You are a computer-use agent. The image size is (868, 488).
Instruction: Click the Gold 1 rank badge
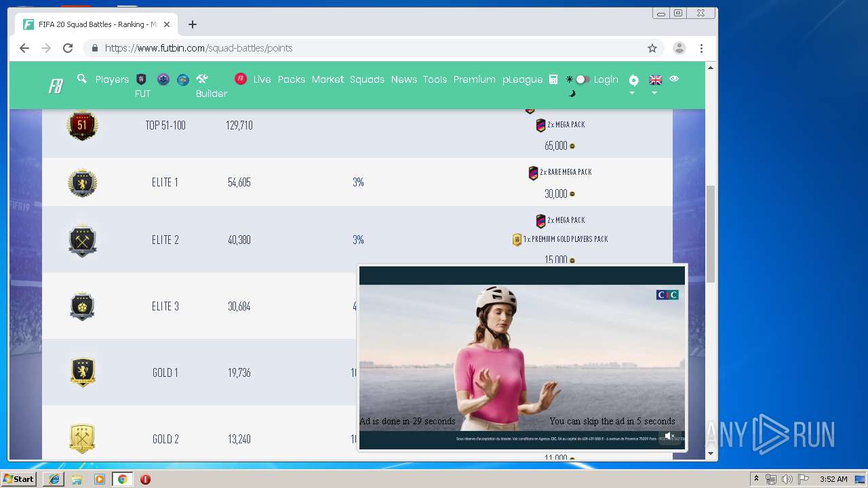(x=83, y=372)
